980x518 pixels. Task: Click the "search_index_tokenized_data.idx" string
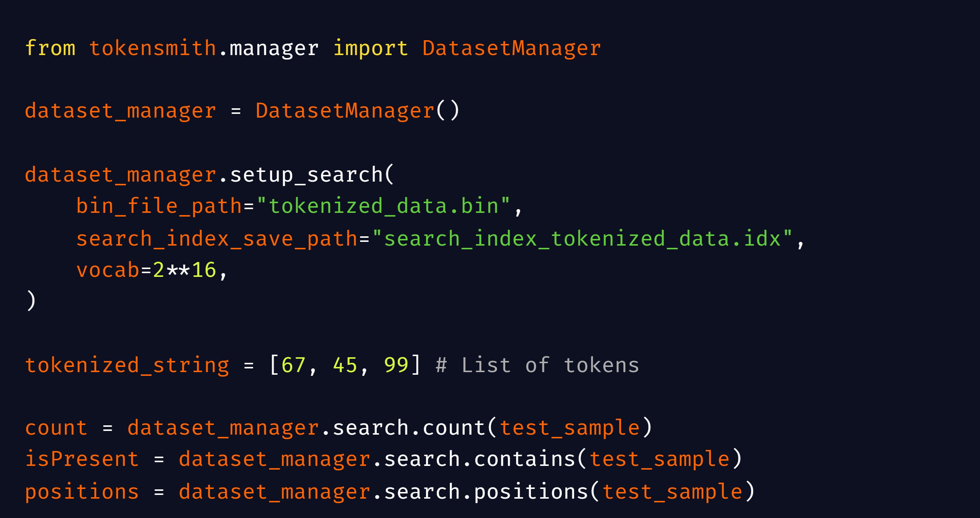coord(582,239)
